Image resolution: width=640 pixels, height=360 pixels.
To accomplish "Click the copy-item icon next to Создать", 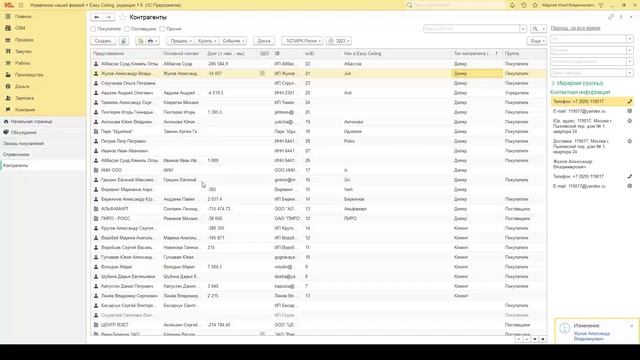I will tap(124, 41).
